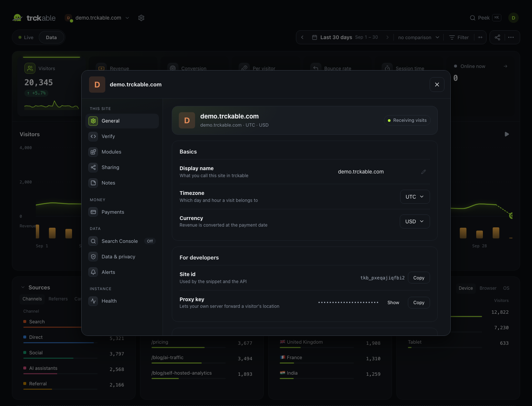
Task: Click the Direct channel row
Action: coord(74,338)
